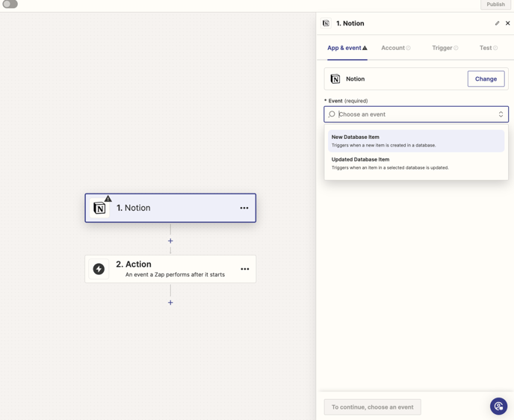Add a step after 2. Action

(170, 302)
